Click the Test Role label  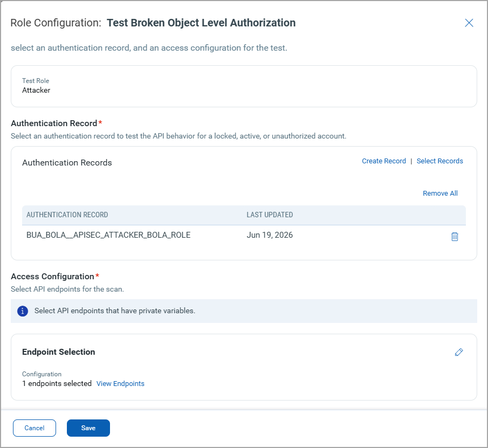tap(36, 81)
